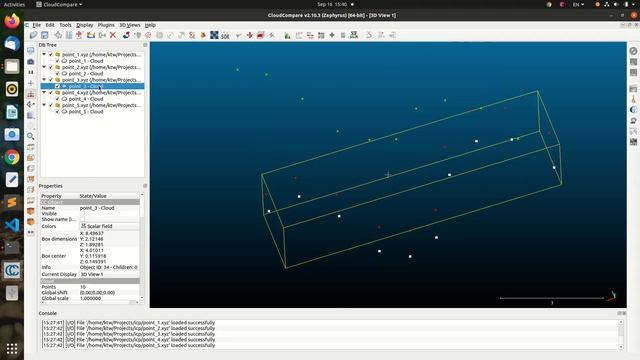
Task: Click the red X Delete toolbar icon
Action: click(113, 36)
